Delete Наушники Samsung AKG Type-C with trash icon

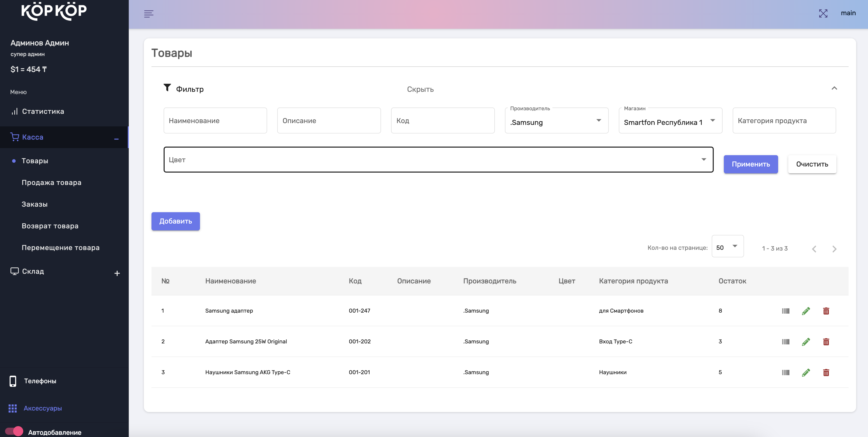(x=826, y=372)
